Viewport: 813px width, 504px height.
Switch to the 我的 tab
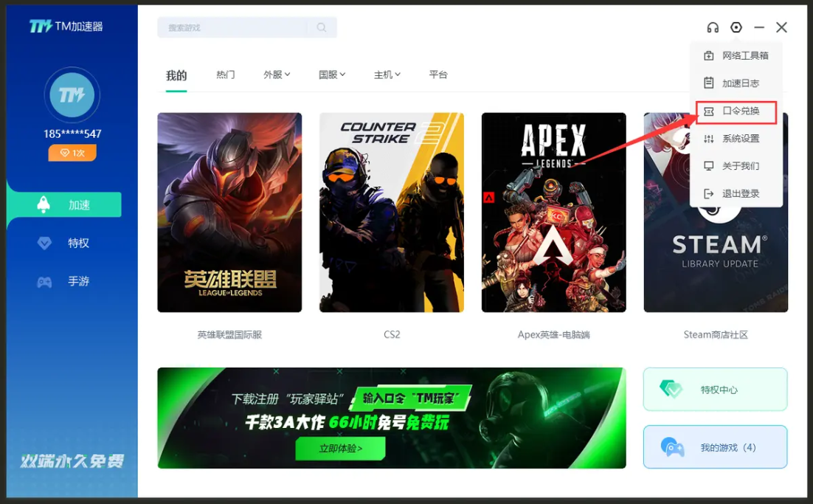click(x=176, y=76)
